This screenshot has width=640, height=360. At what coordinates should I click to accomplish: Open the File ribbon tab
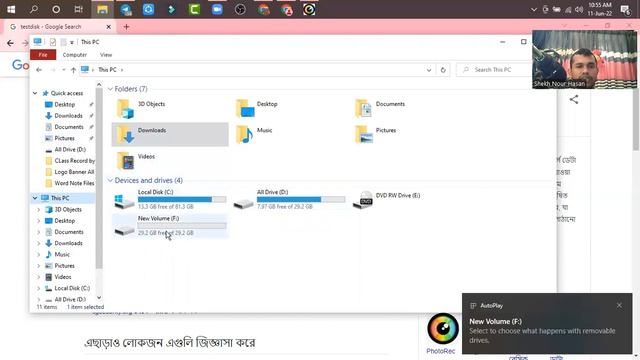[x=43, y=55]
